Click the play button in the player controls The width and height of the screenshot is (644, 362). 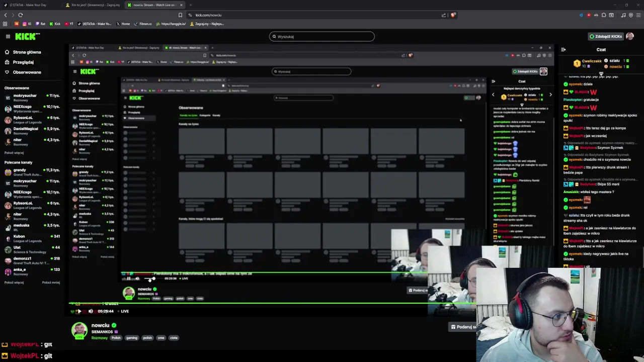pos(78,311)
